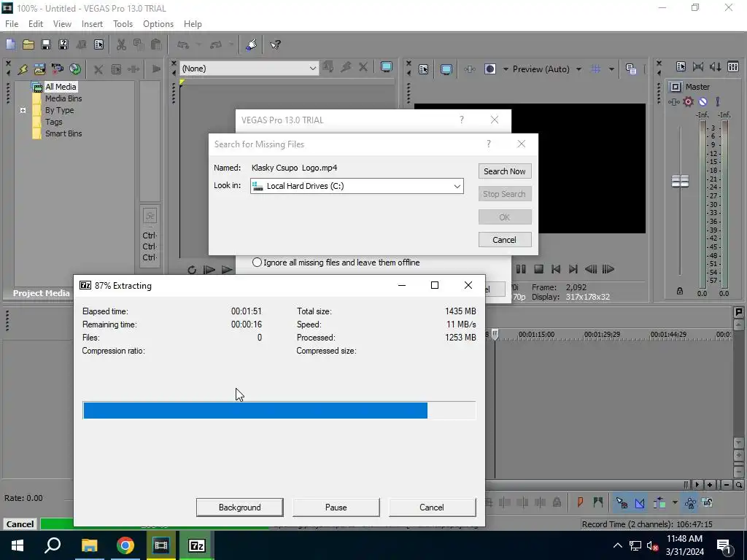
Task: Click the Video Preview external monitor icon
Action: 446,69
